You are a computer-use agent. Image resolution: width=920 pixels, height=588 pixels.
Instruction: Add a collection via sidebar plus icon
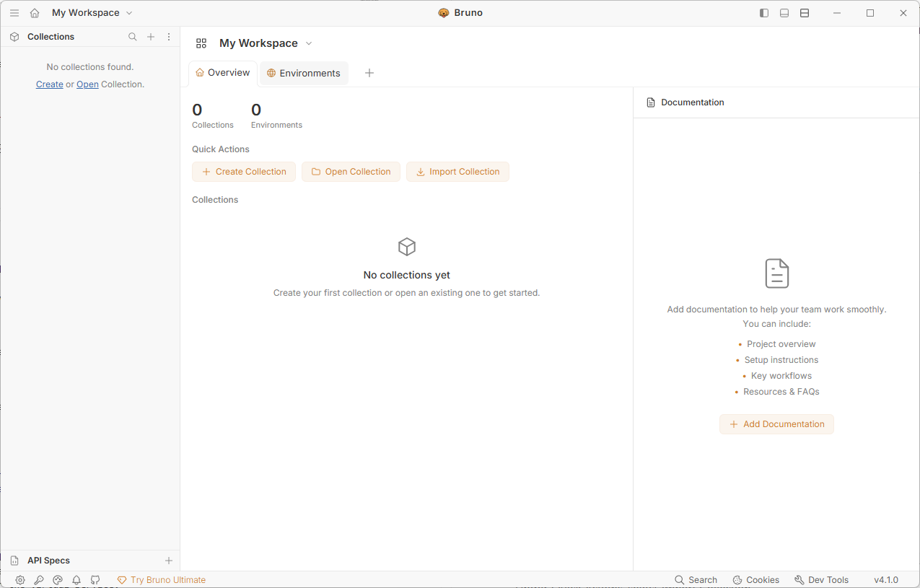[151, 37]
